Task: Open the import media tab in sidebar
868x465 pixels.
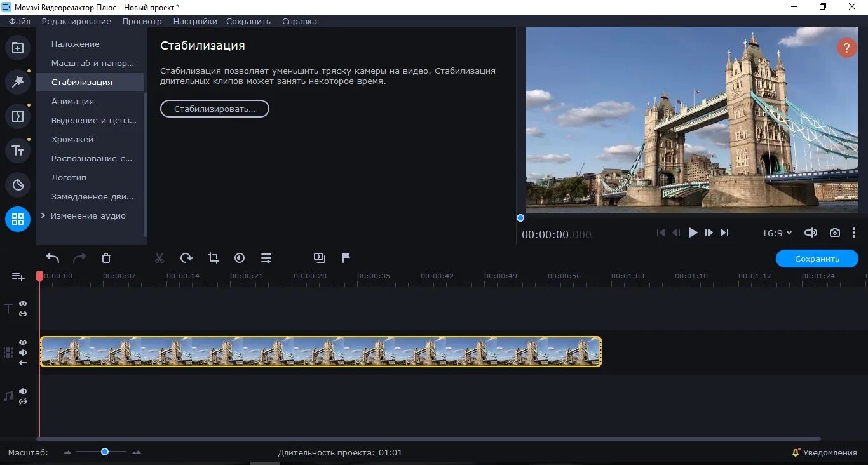Action: pyautogui.click(x=18, y=48)
